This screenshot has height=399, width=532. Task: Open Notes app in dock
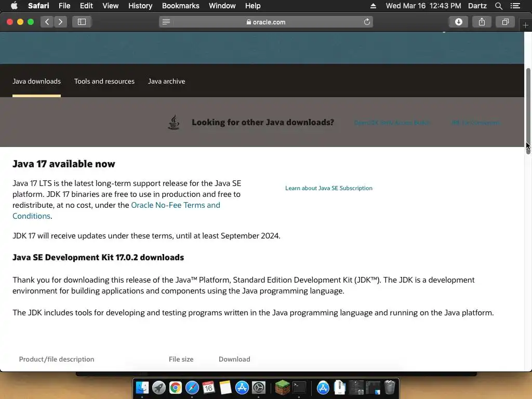point(225,388)
